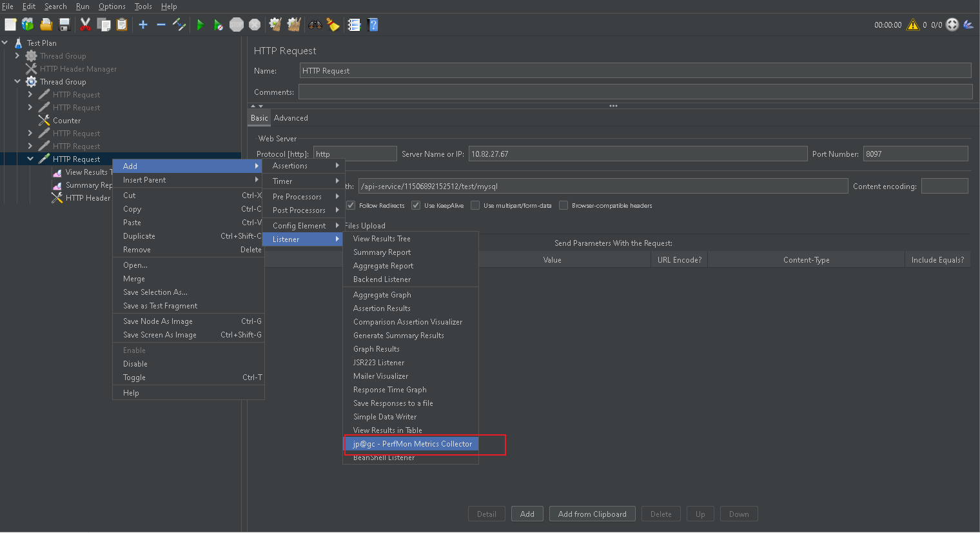Screen dimensions: 980x533
Task: Click the Detail button
Action: [x=487, y=514]
